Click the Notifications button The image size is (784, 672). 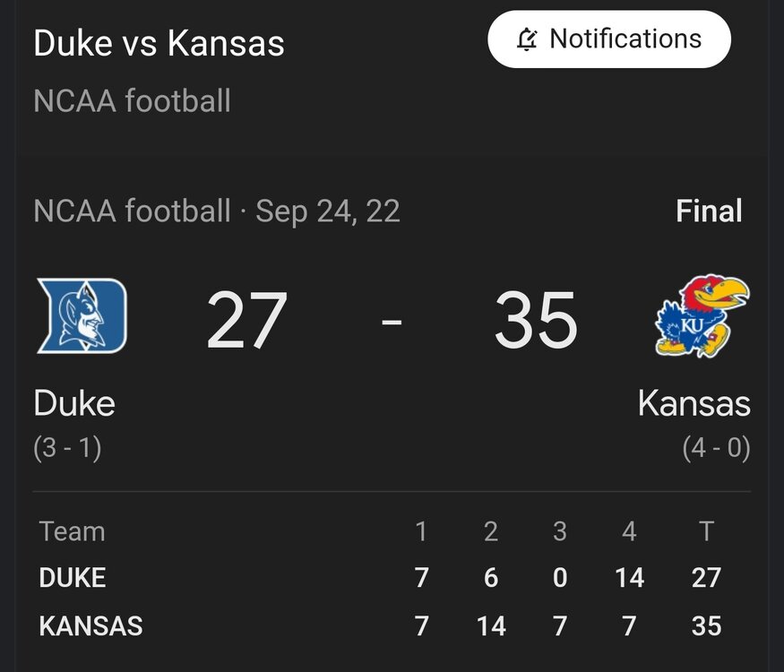point(609,39)
